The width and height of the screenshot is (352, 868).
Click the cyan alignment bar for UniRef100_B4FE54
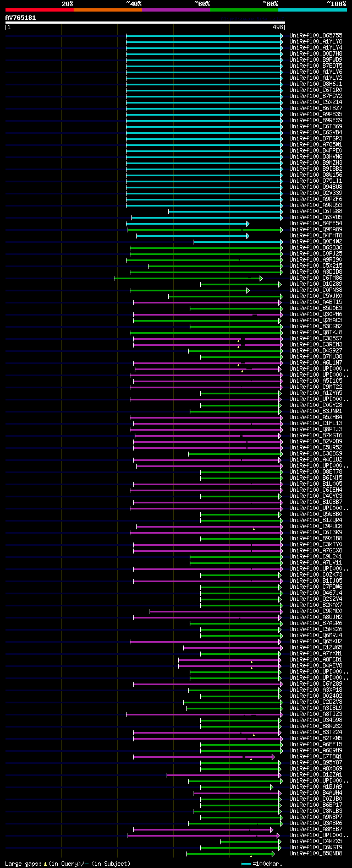point(188,224)
